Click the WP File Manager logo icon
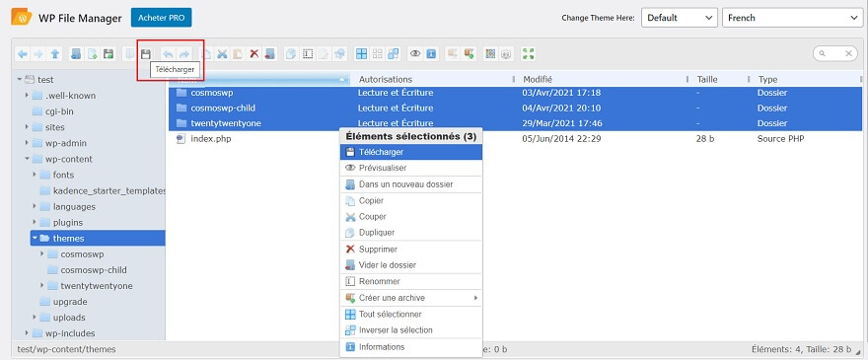Screen dimensions: 868x360 [x=22, y=17]
